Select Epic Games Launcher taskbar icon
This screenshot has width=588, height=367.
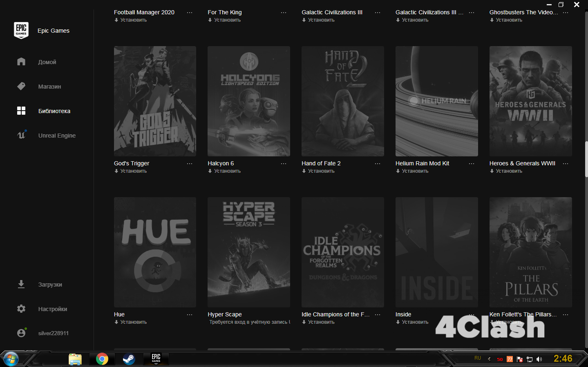[x=156, y=359]
